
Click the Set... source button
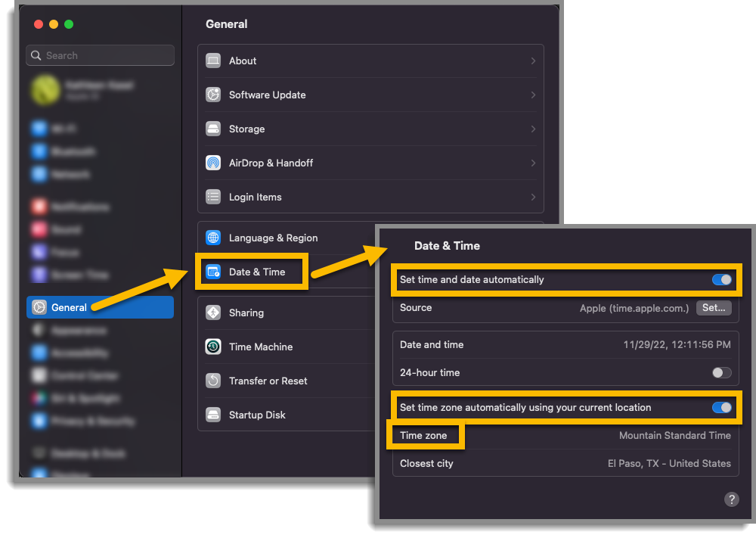714,308
